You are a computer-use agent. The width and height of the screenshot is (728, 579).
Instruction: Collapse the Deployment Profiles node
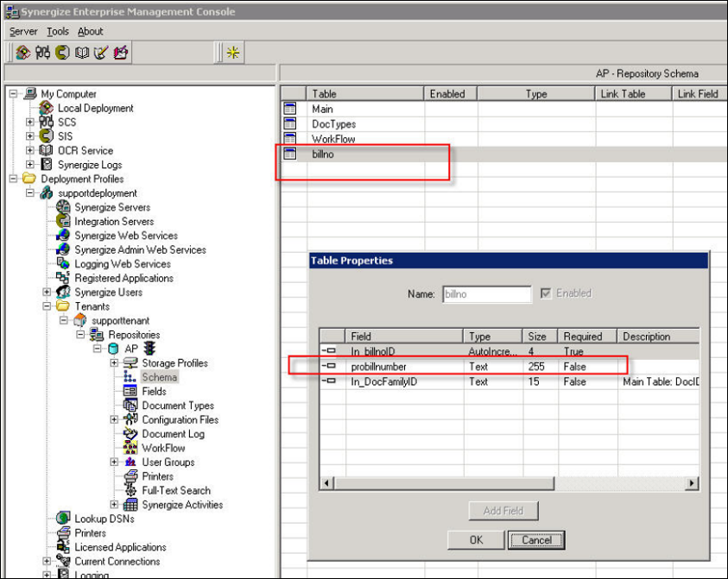click(14, 179)
